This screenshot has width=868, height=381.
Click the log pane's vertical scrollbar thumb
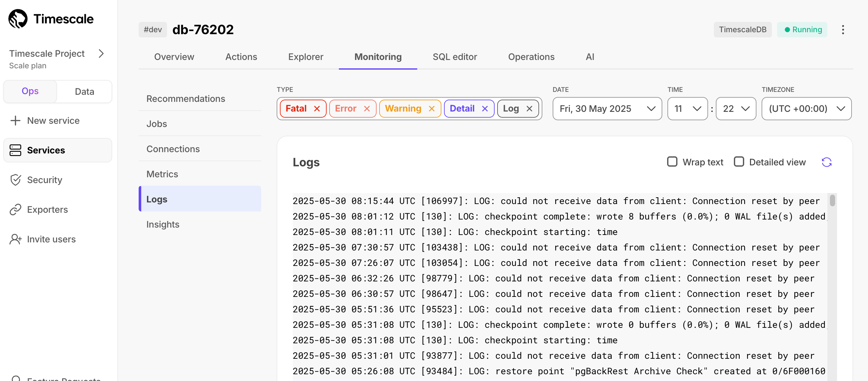pyautogui.click(x=832, y=200)
